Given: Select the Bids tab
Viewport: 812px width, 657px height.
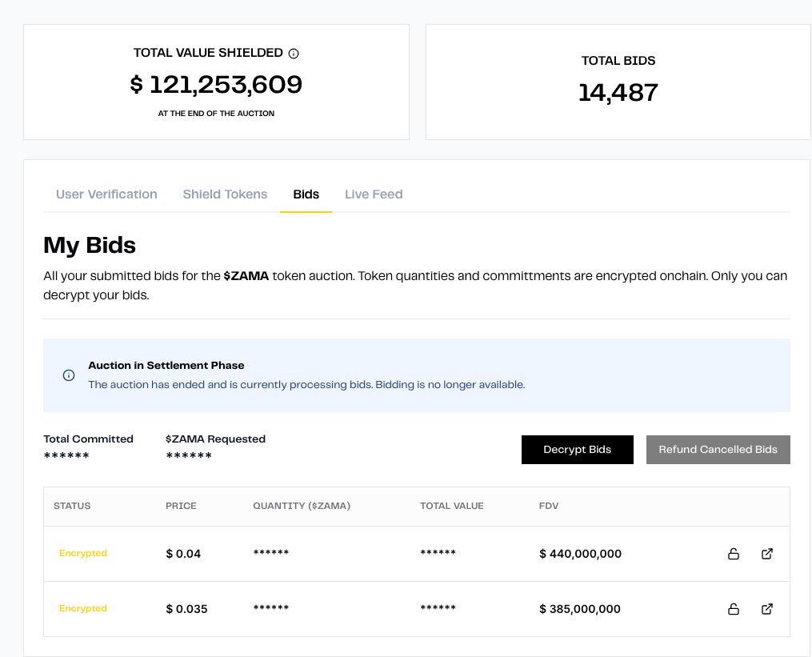Looking at the screenshot, I should [x=306, y=194].
